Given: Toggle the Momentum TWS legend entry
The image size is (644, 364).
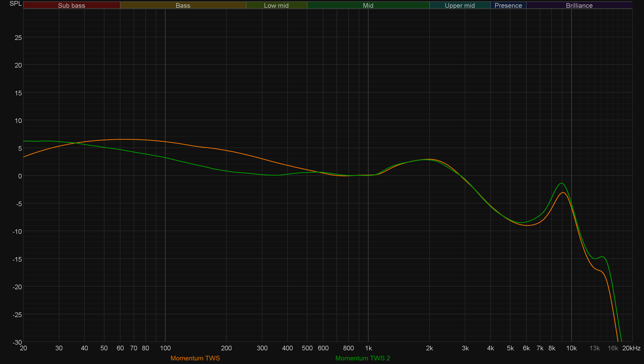Looking at the screenshot, I should click(195, 358).
